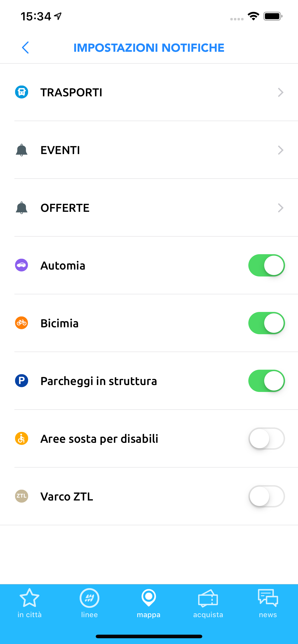Viewport: 298px width, 644px height.
Task: Click the yellow wheelchair accessibility icon
Action: (x=22, y=438)
